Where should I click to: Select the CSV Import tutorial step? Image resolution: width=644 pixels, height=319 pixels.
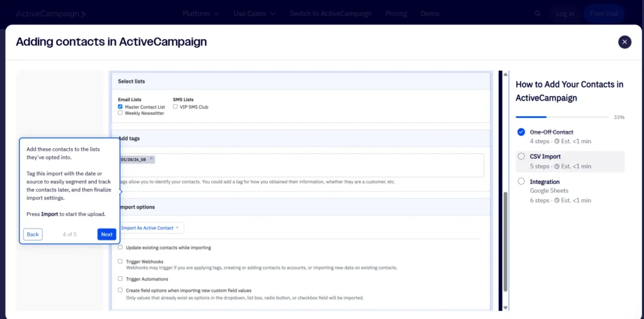[570, 161]
